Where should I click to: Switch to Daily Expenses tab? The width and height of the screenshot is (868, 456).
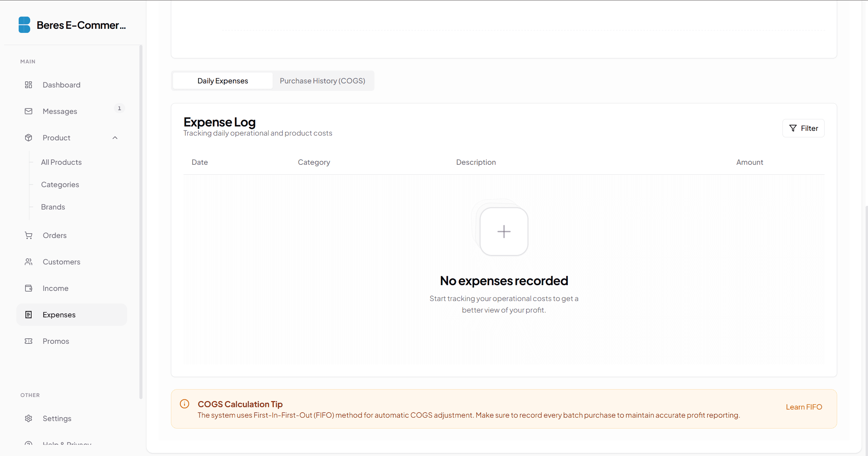[x=223, y=81]
